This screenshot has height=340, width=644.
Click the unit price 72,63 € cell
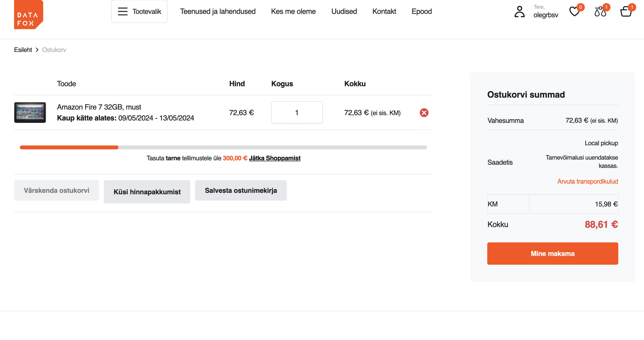241,113
